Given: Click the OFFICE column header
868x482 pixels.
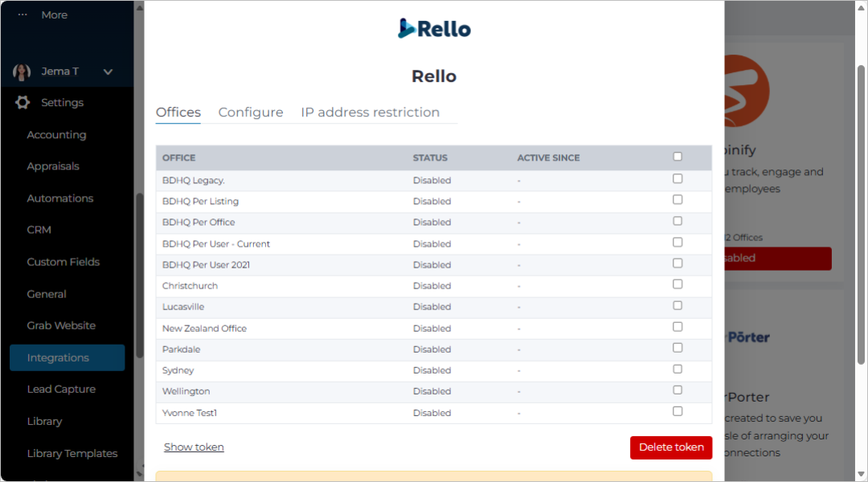Looking at the screenshot, I should pyautogui.click(x=178, y=157).
